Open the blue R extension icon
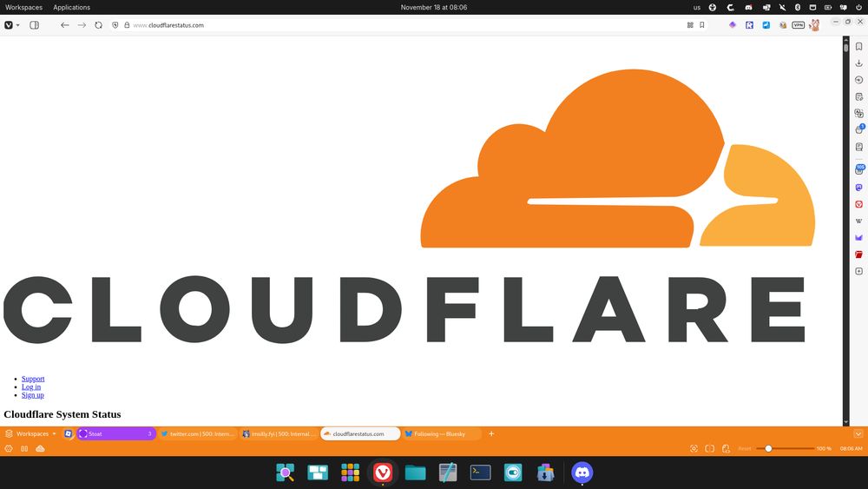Screen dimensions: 868x489 pos(750,25)
